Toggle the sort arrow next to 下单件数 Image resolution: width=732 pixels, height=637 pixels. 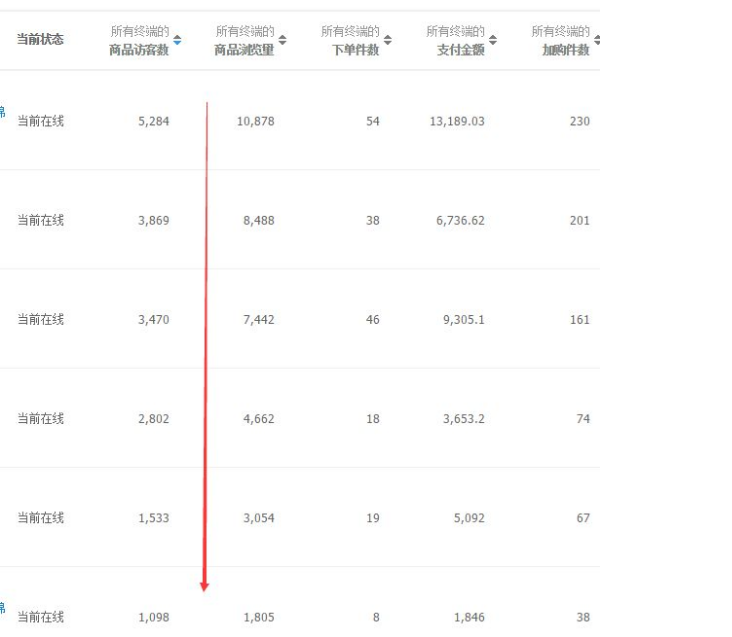[x=388, y=40]
